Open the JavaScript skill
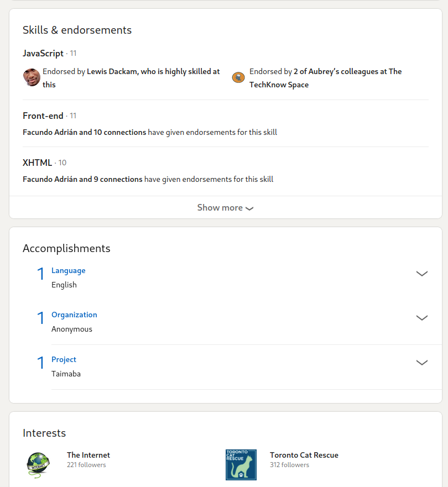 tap(43, 54)
